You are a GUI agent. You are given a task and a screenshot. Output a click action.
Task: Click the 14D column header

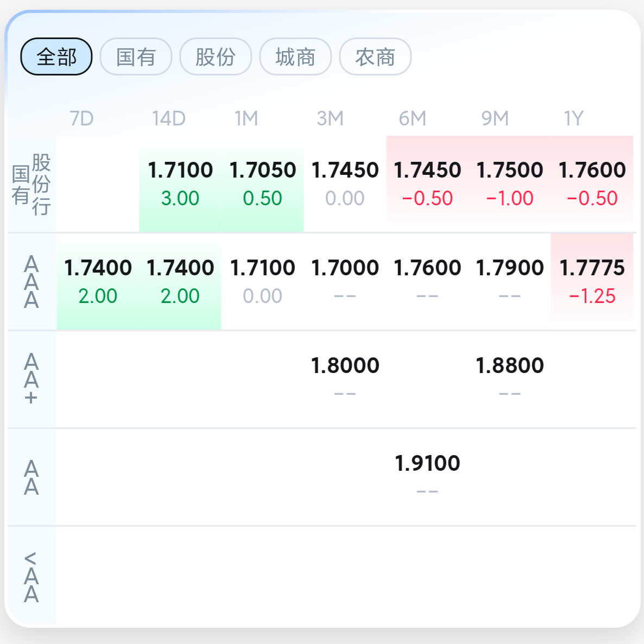(169, 118)
